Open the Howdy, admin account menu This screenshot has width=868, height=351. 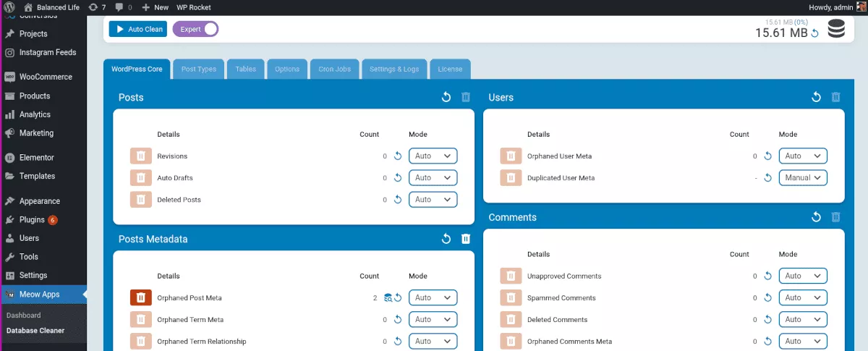pyautogui.click(x=835, y=7)
